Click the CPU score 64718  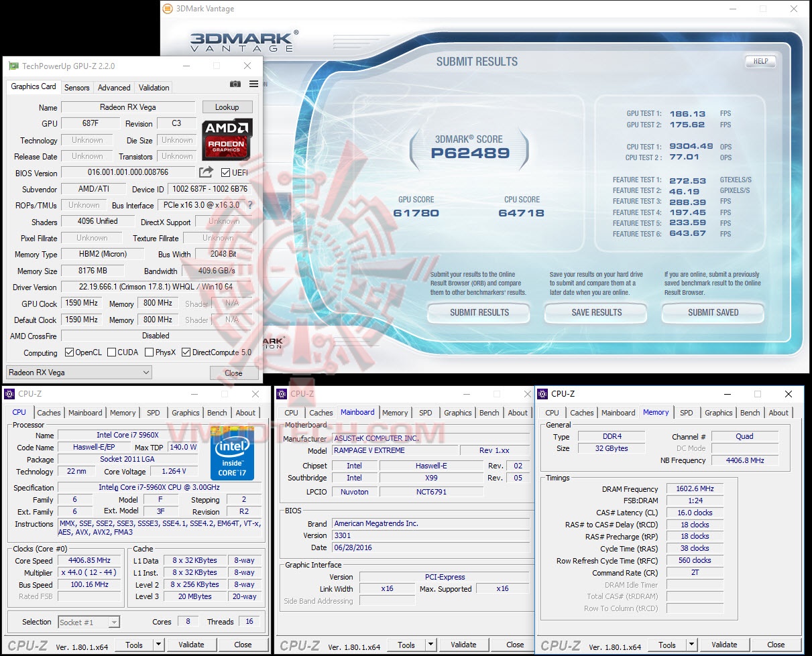coord(521,213)
